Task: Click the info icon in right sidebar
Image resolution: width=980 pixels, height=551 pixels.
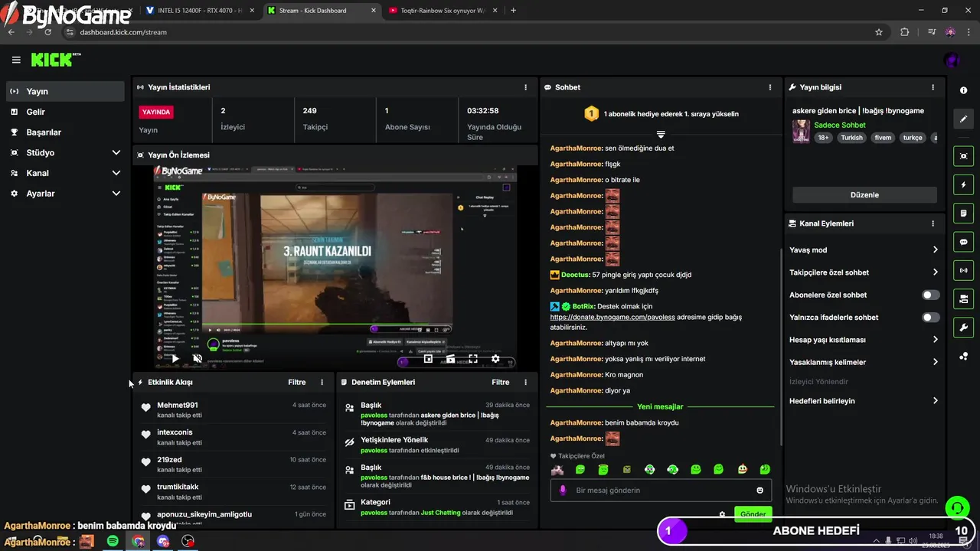Action: (x=963, y=90)
